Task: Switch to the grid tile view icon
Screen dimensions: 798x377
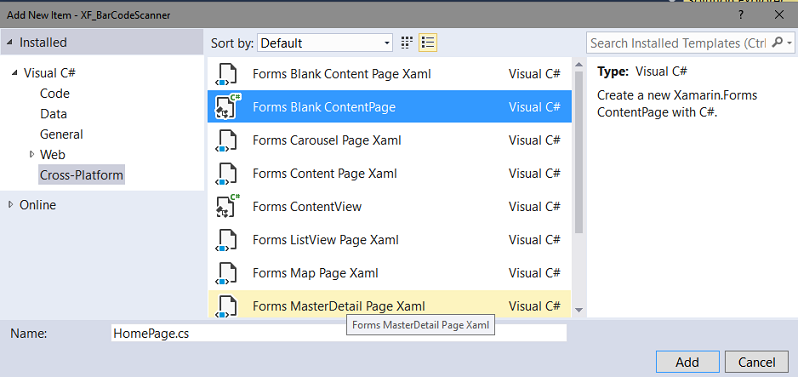Action: pyautogui.click(x=406, y=43)
